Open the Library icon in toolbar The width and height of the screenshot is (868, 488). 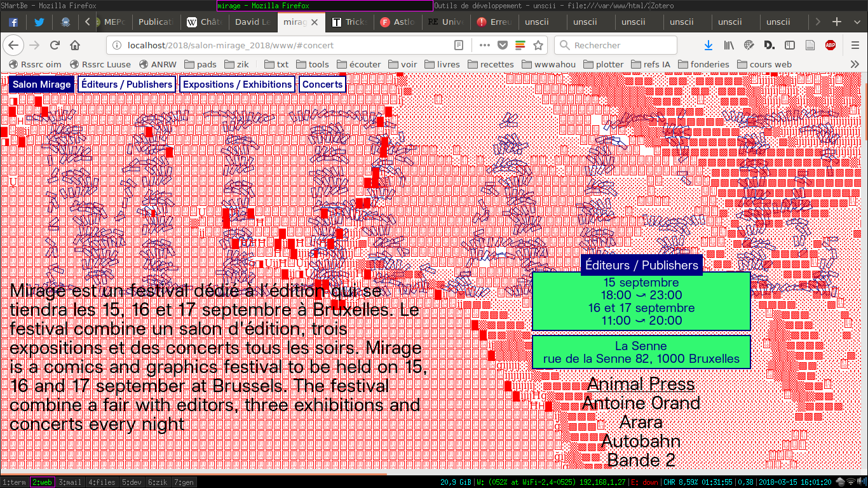[729, 45]
